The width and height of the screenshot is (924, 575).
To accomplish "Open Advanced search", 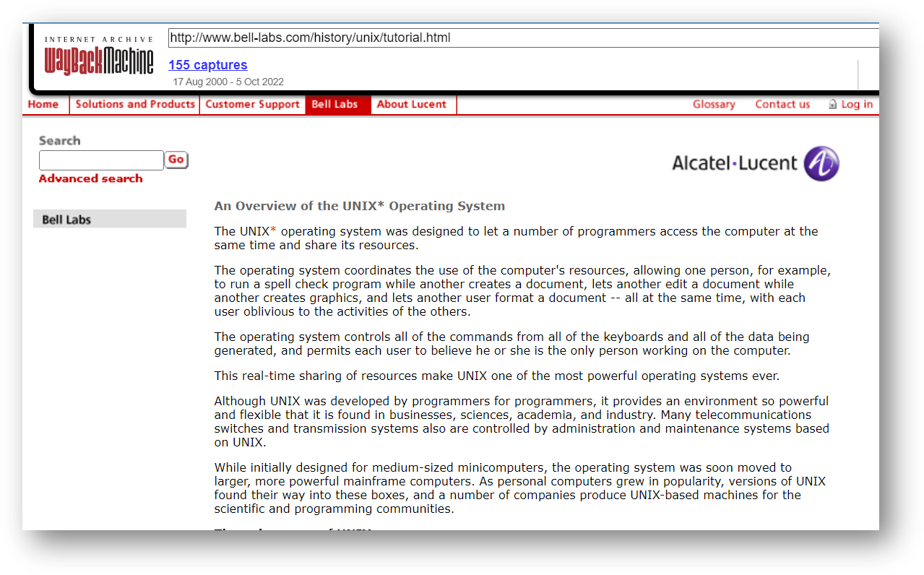I will 90,178.
